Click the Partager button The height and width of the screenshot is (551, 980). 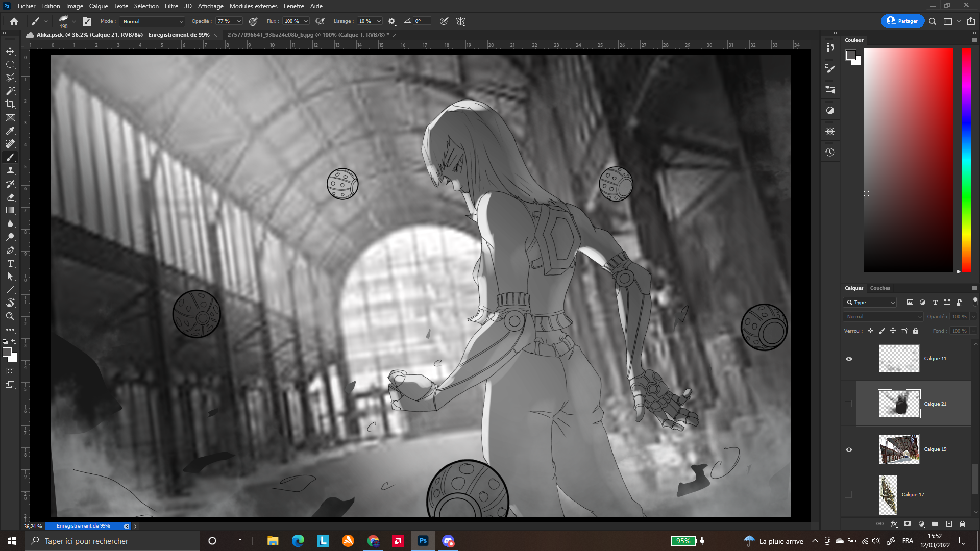coord(902,21)
